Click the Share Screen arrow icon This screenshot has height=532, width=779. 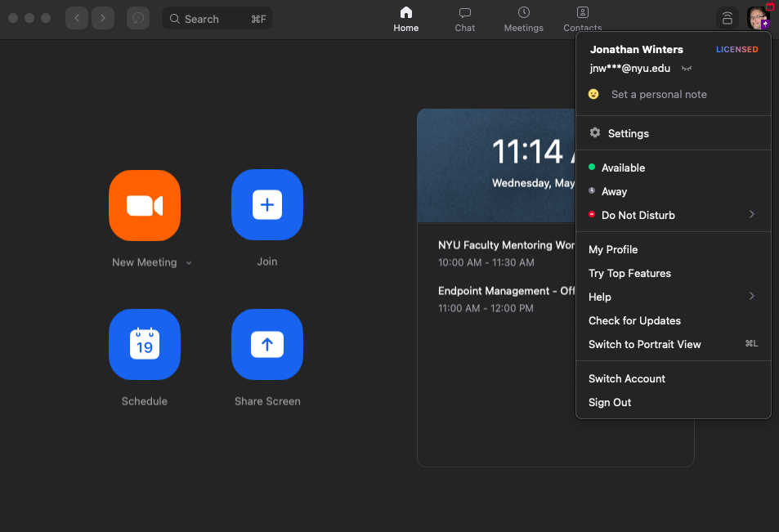(267, 345)
